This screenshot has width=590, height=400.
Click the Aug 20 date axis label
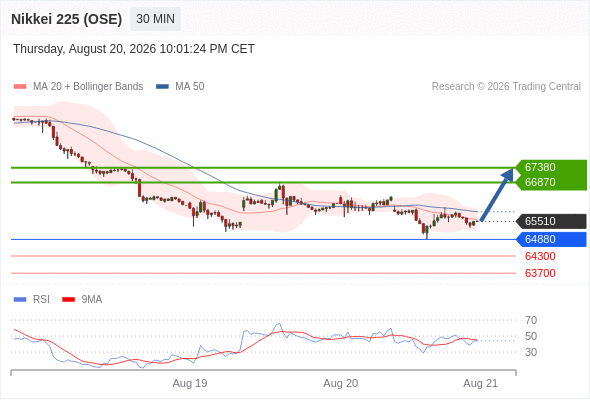pos(341,383)
